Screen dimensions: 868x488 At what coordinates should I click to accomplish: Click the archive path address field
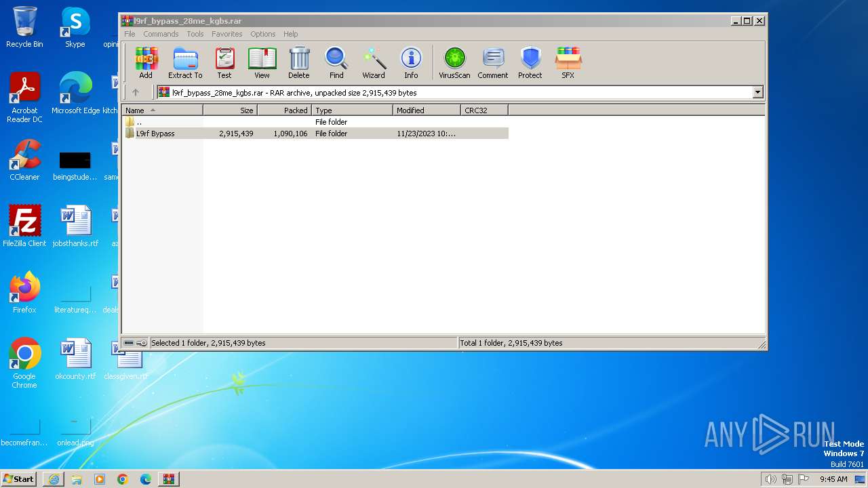[454, 93]
